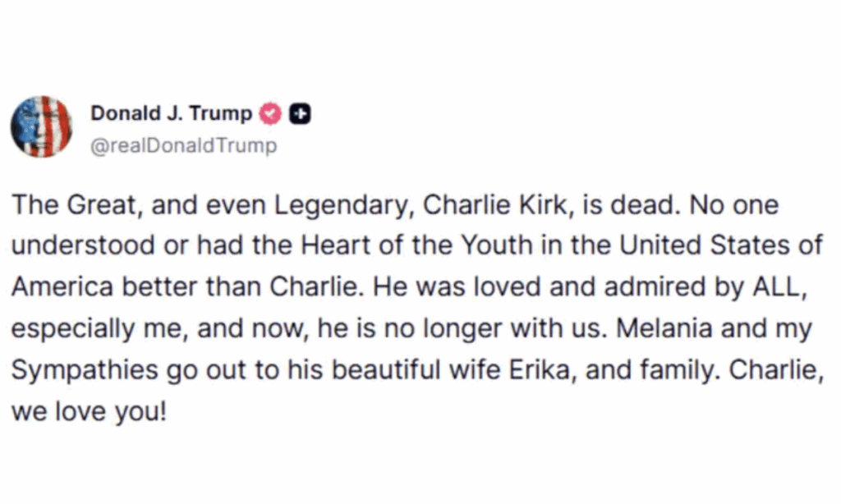Click the word "Sympathies" in fifth line
841x504 pixels.
85,370
